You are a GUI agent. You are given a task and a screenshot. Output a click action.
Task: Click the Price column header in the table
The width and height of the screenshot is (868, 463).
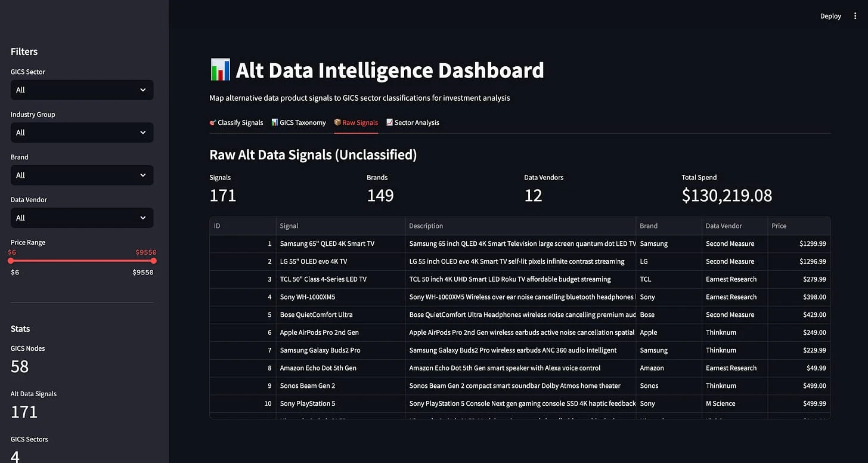pyautogui.click(x=778, y=226)
